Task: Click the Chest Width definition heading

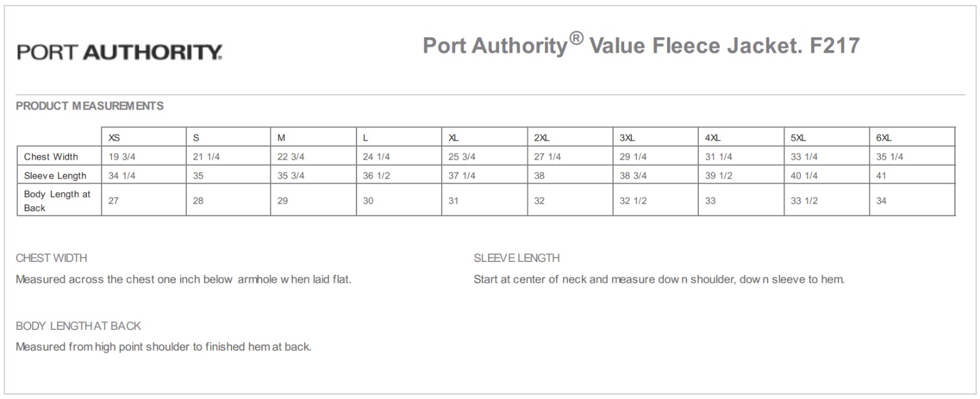Action: (x=51, y=258)
